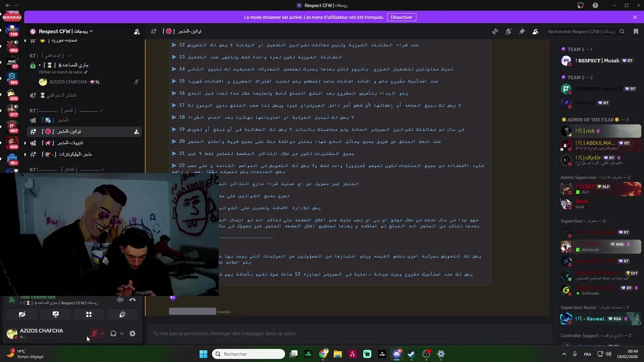Screen dimensions: 644x362
Task: Collapse the الدعم الفني category
Action: coord(50,55)
